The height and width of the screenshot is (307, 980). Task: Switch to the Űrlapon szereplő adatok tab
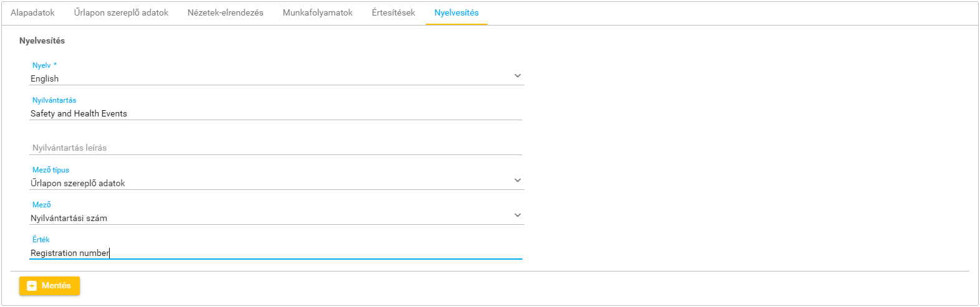click(x=121, y=12)
